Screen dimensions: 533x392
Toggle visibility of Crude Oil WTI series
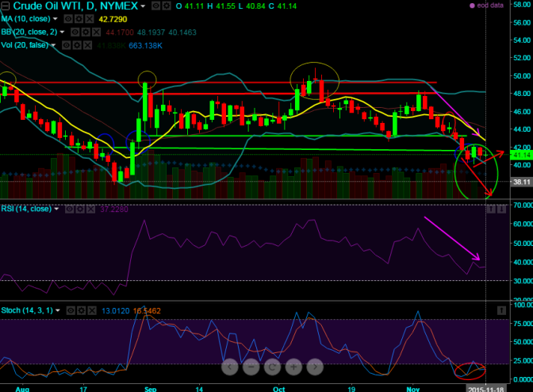coord(155,6)
